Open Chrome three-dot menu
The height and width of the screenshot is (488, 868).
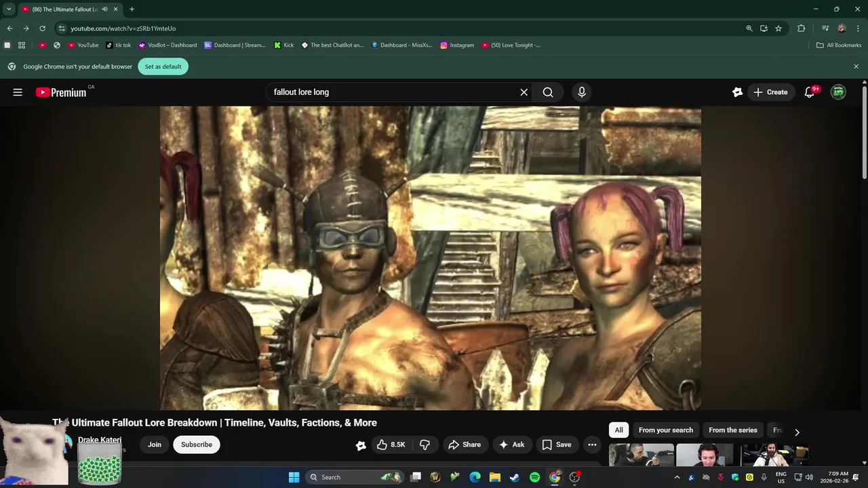(x=858, y=28)
